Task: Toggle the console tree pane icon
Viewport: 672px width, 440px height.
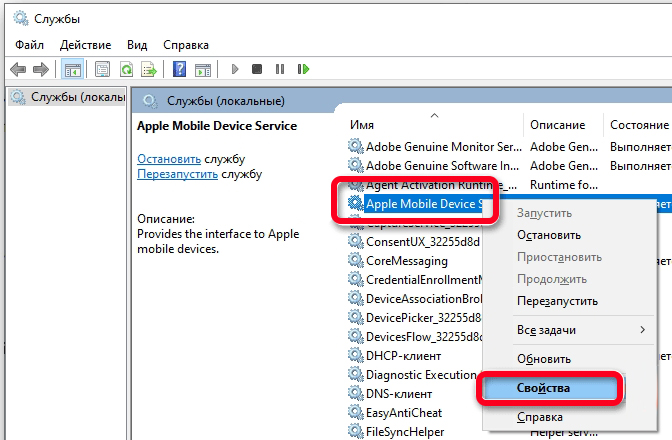Action: [x=72, y=69]
